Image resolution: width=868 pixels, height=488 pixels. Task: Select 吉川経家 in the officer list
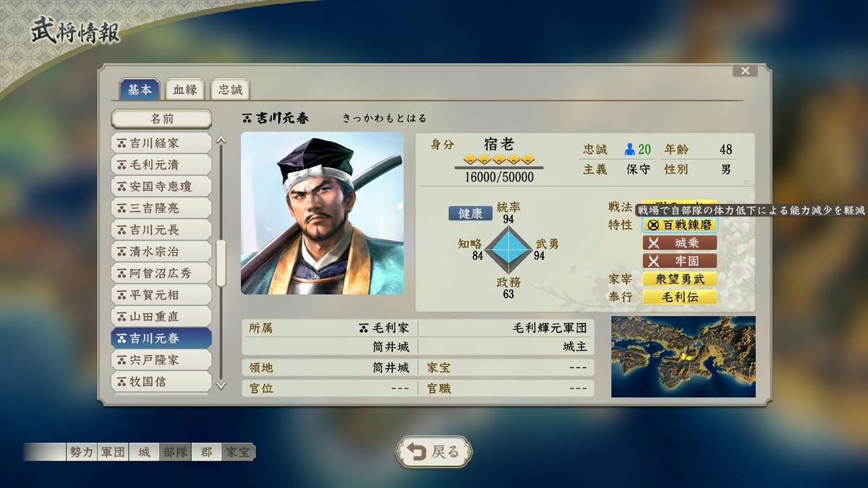tap(161, 143)
